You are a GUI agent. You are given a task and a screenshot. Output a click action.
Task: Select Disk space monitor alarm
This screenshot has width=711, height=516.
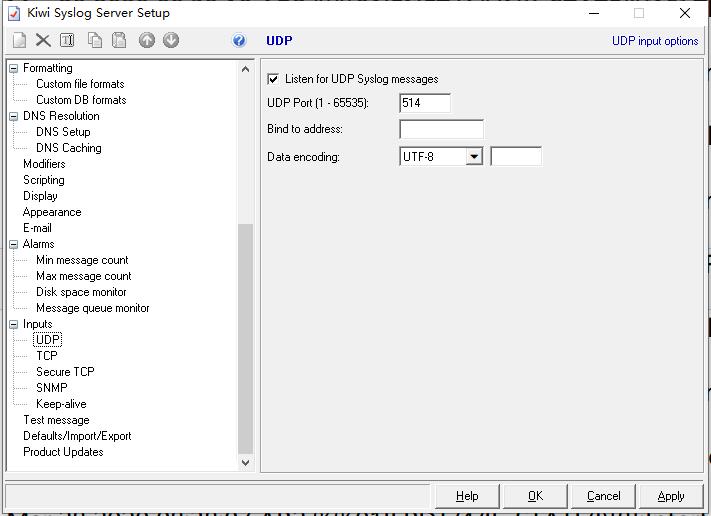[81, 292]
